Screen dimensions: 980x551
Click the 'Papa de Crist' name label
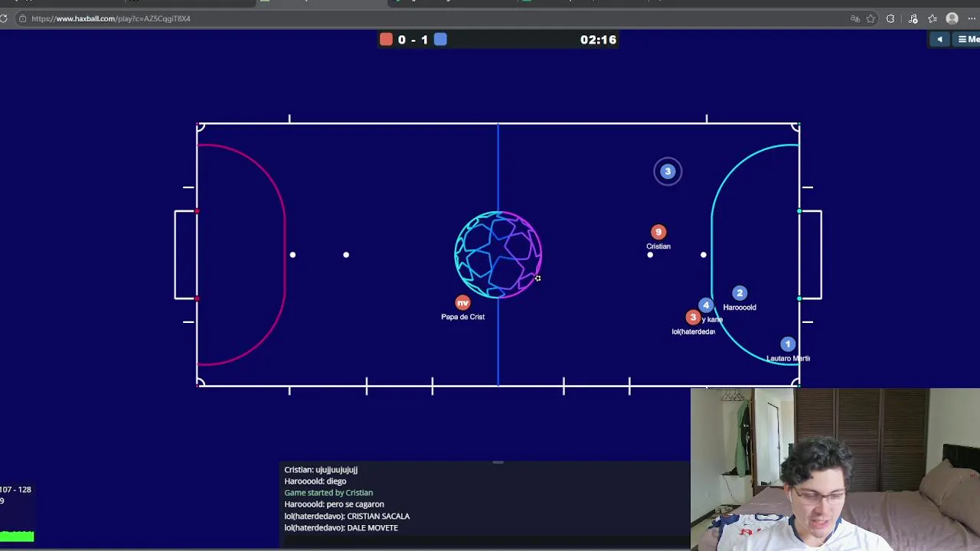tap(462, 317)
